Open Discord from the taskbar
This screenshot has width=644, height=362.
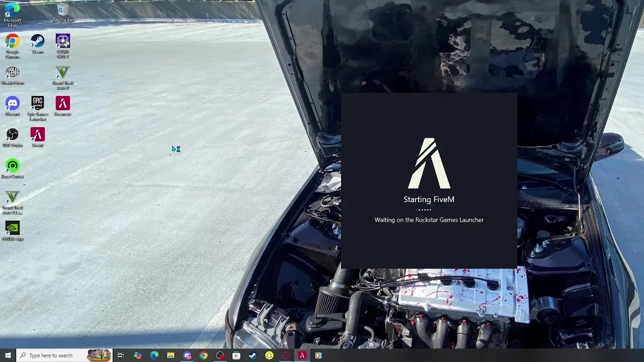click(187, 355)
